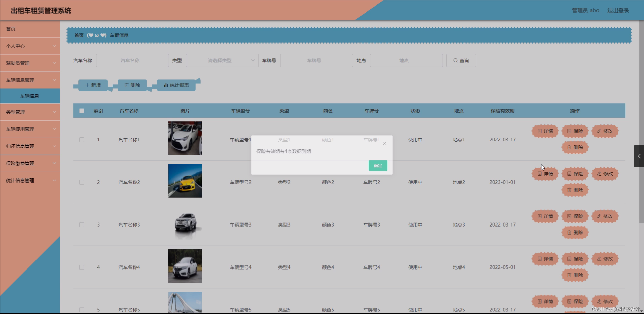644x314 pixels.
Task: Open 保险 for 汽车名称2
Action: click(x=575, y=174)
